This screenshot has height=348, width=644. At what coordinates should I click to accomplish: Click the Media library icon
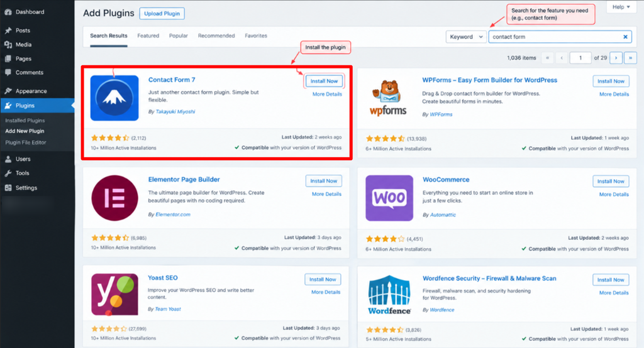[8, 45]
